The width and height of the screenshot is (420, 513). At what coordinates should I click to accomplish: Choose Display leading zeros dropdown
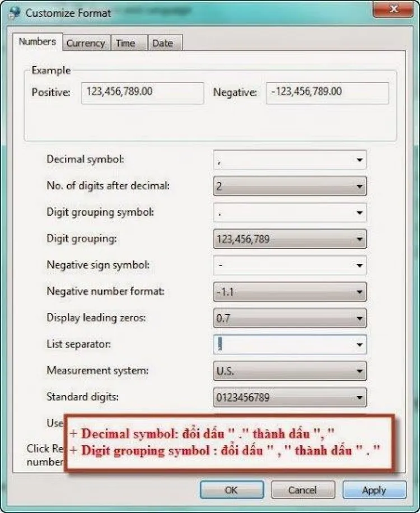click(359, 318)
